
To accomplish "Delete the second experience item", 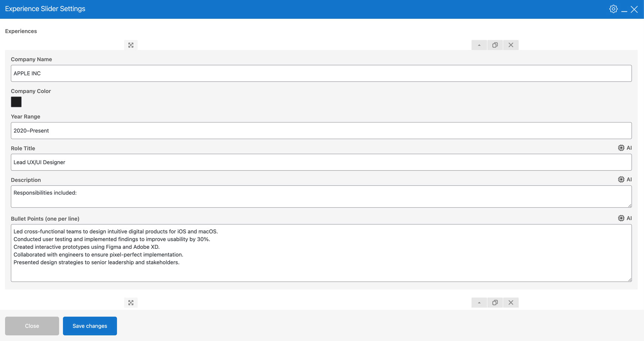I will click(511, 303).
